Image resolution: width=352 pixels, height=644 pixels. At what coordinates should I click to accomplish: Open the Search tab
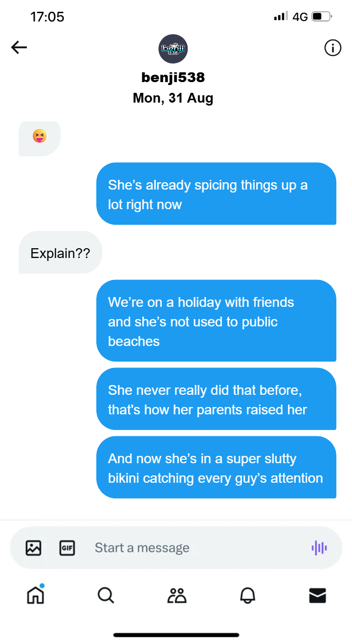click(106, 595)
